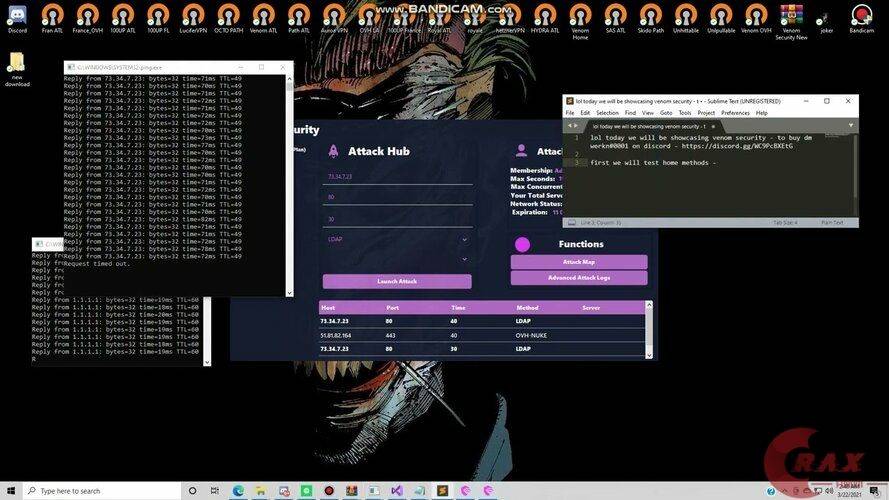Select the table row with host 51.81.82.164

(x=482, y=335)
